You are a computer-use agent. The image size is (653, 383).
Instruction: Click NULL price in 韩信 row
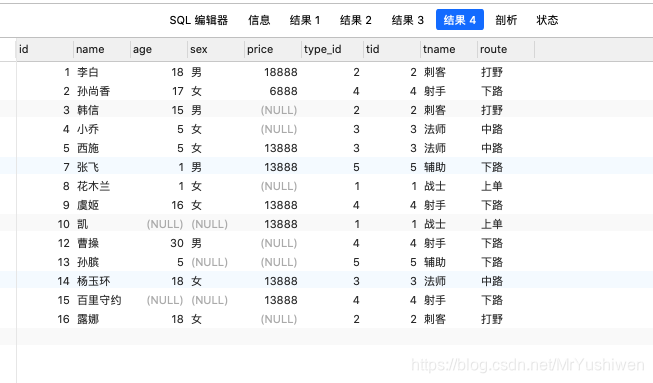point(279,110)
